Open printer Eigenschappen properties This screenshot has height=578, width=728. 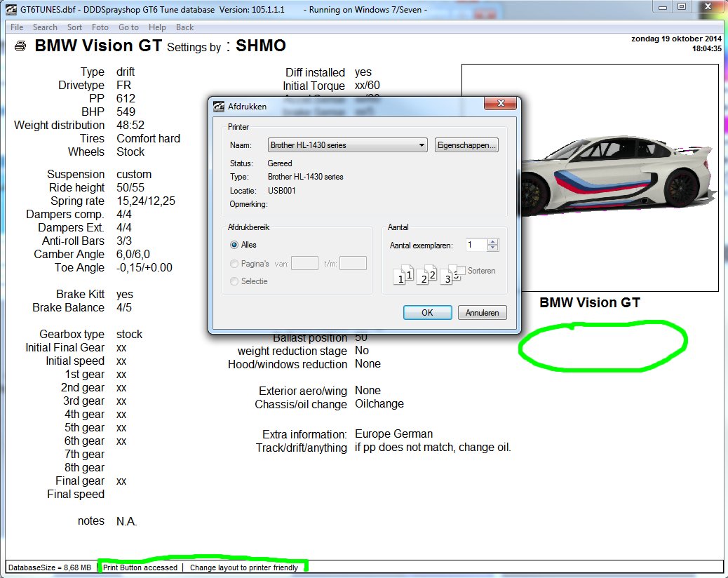pyautogui.click(x=466, y=144)
